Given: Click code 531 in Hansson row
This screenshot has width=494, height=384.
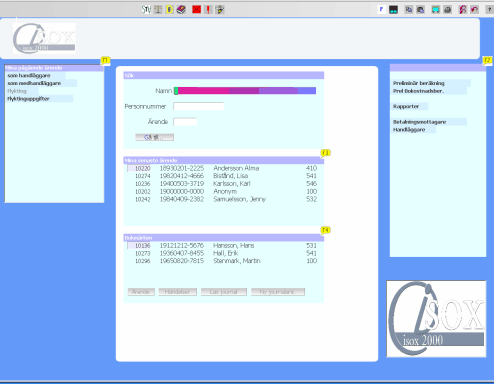Looking at the screenshot, I should tap(311, 245).
